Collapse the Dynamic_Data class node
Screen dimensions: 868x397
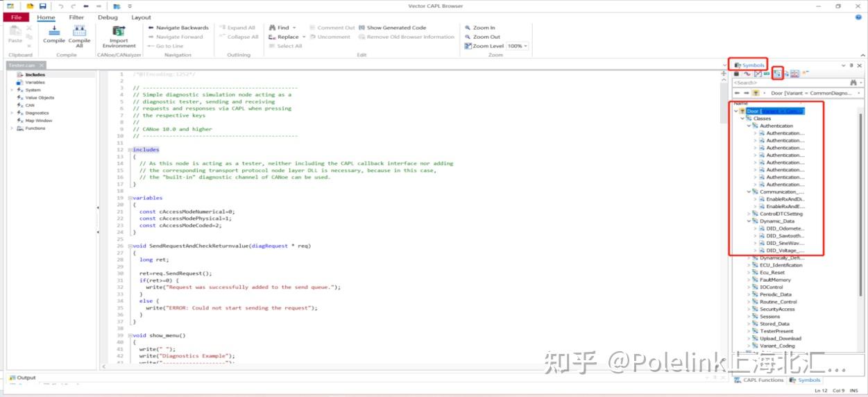pyautogui.click(x=749, y=221)
